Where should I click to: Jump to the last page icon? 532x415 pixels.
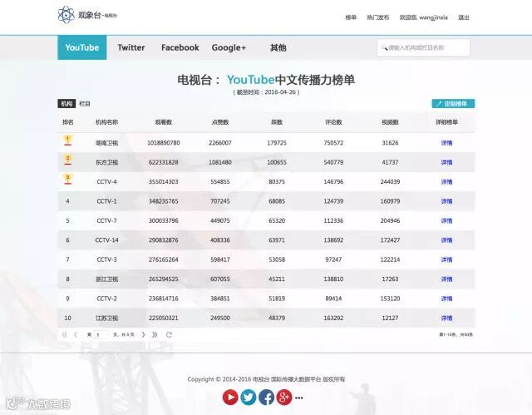(x=155, y=334)
